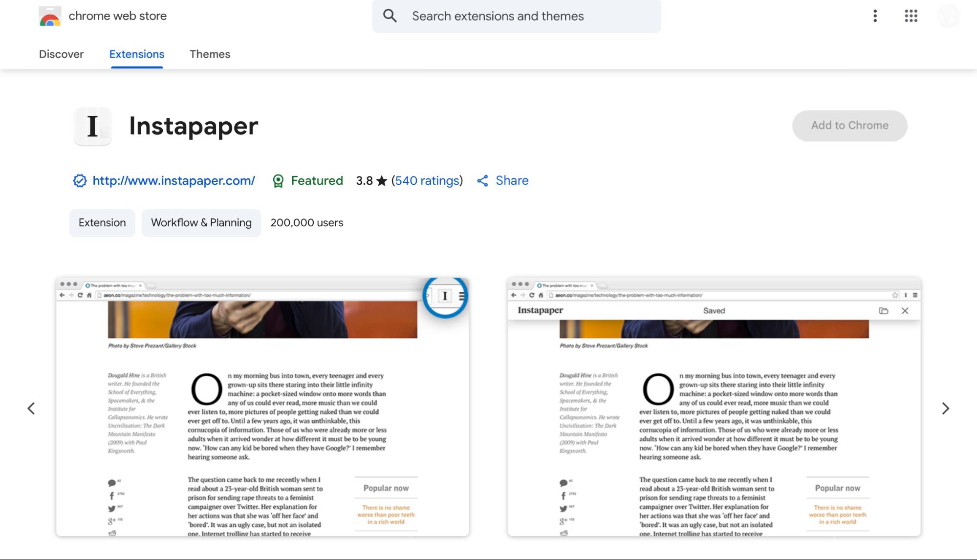Open the Google apps grid
The image size is (977, 560).
[911, 16]
